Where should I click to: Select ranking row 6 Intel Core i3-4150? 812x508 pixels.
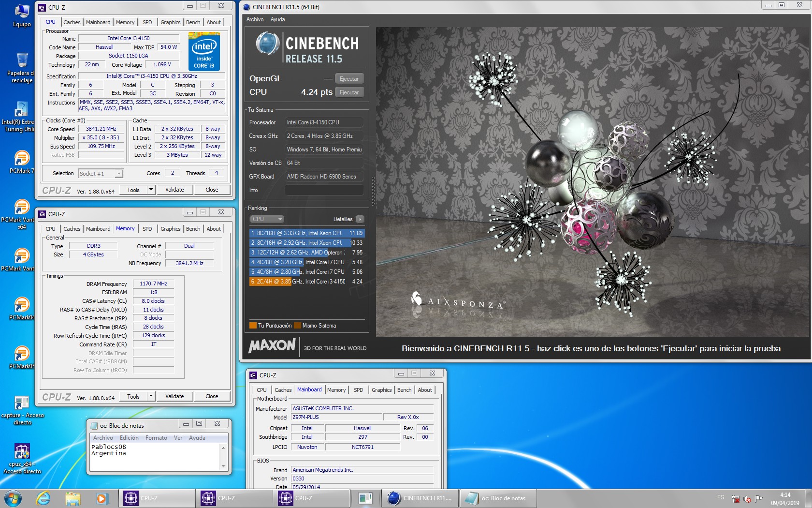(x=306, y=282)
